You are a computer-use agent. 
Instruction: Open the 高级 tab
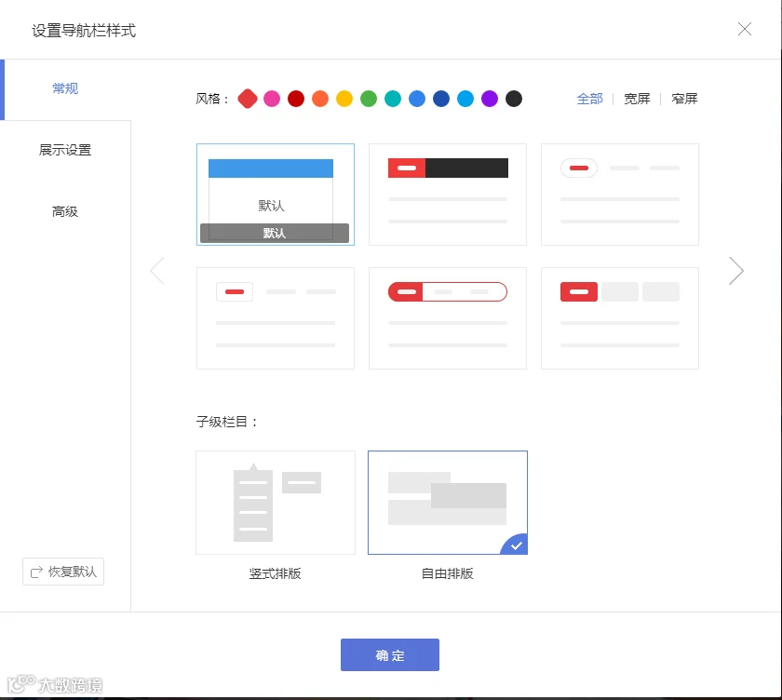[x=65, y=212]
